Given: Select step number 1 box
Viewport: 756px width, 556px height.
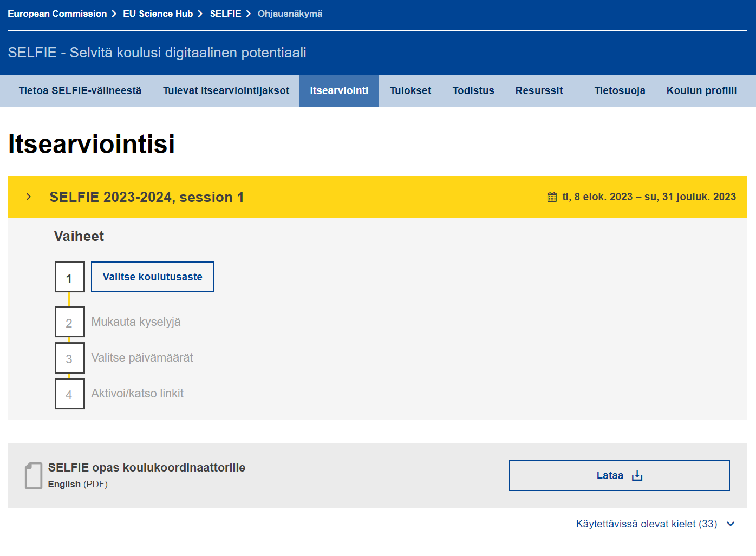Looking at the screenshot, I should point(69,277).
